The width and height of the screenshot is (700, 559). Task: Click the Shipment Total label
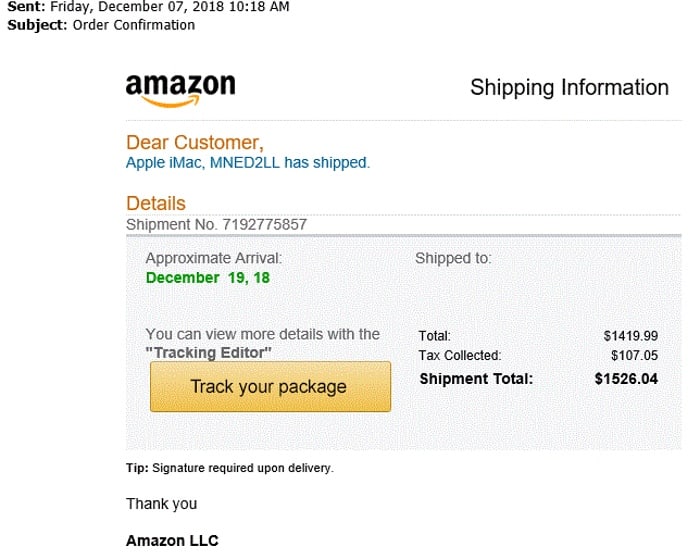pyautogui.click(x=476, y=379)
